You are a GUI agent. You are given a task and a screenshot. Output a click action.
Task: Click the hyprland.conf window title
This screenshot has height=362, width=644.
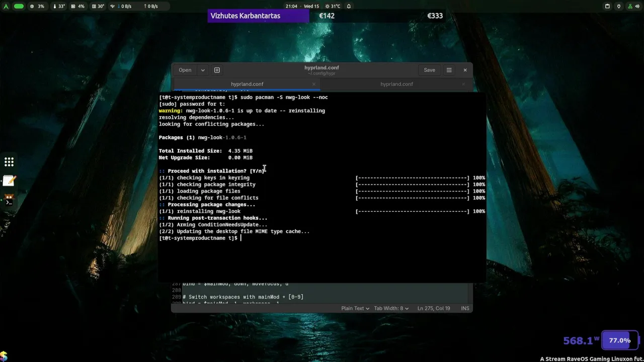pos(321,67)
